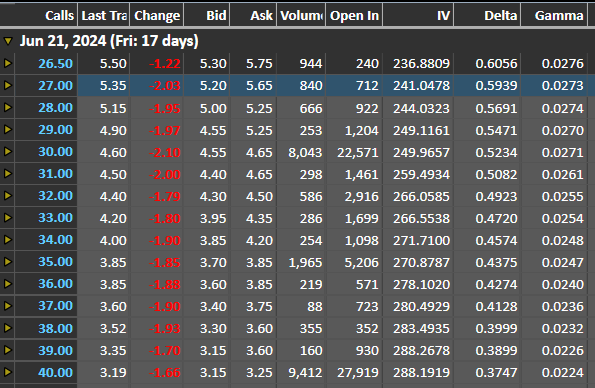Expand the 28.00 strike row arrow
The width and height of the screenshot is (595, 388).
coord(8,107)
